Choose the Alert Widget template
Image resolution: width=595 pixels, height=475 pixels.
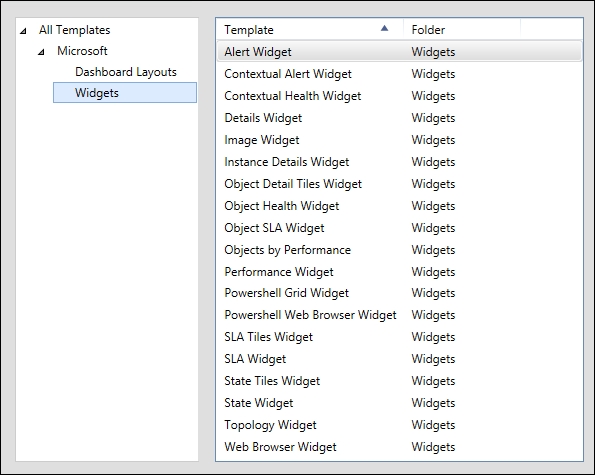tap(399, 52)
